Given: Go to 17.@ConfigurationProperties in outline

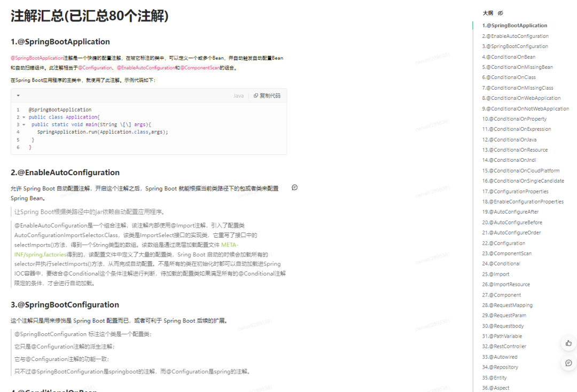Looking at the screenshot, I should click(x=515, y=192).
